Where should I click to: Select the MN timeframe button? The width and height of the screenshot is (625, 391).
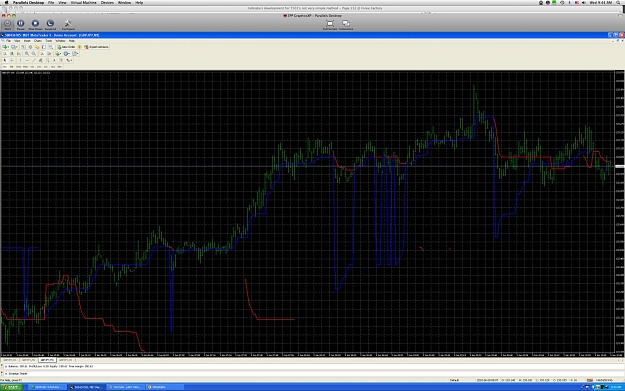pyautogui.click(x=60, y=67)
